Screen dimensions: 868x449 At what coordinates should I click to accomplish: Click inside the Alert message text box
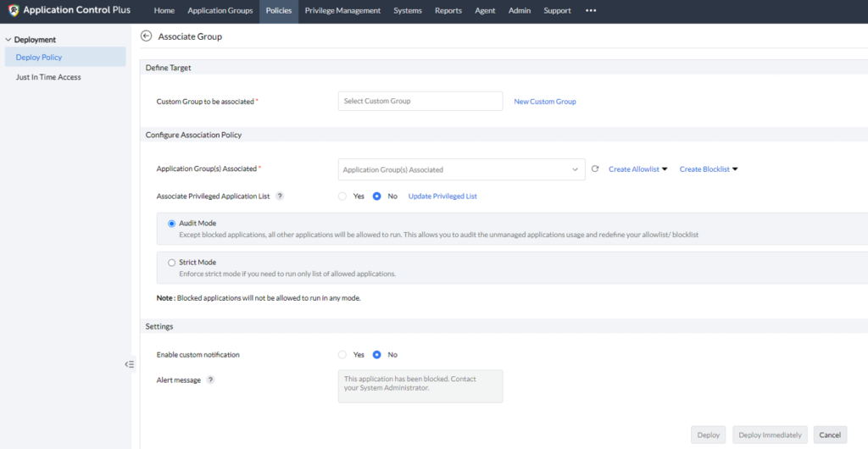point(420,386)
